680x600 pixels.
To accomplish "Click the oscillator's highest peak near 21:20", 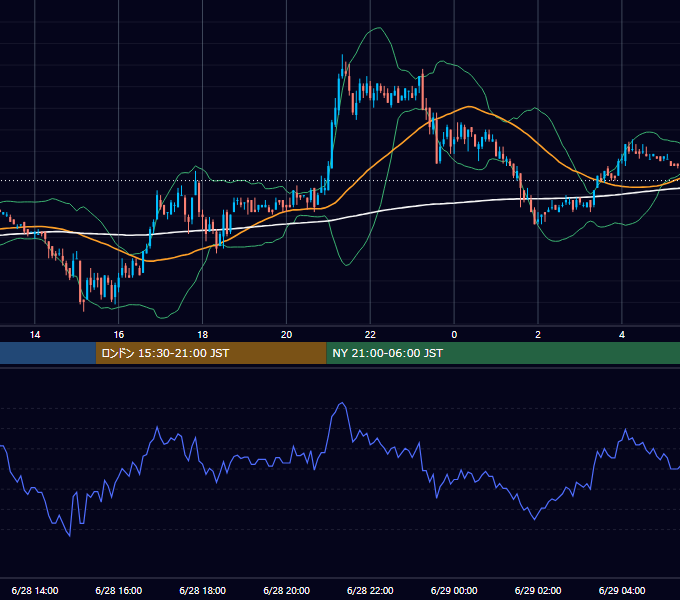I will coord(342,403).
